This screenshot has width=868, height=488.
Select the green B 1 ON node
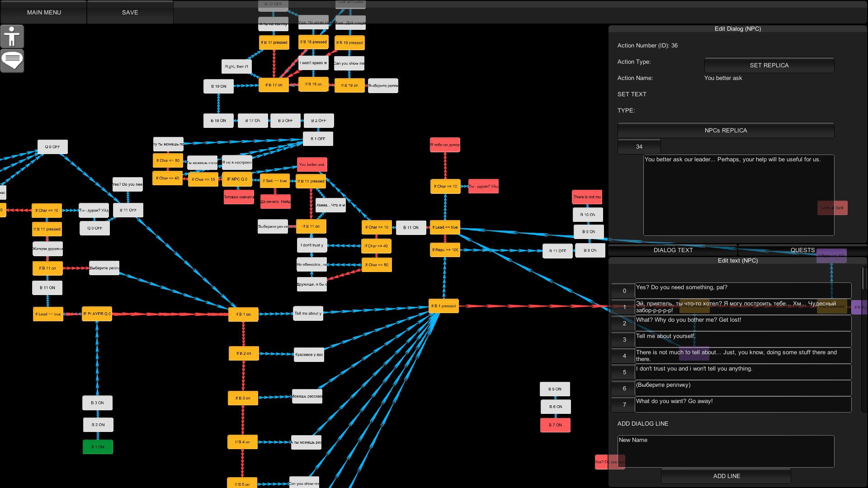pos(98,447)
